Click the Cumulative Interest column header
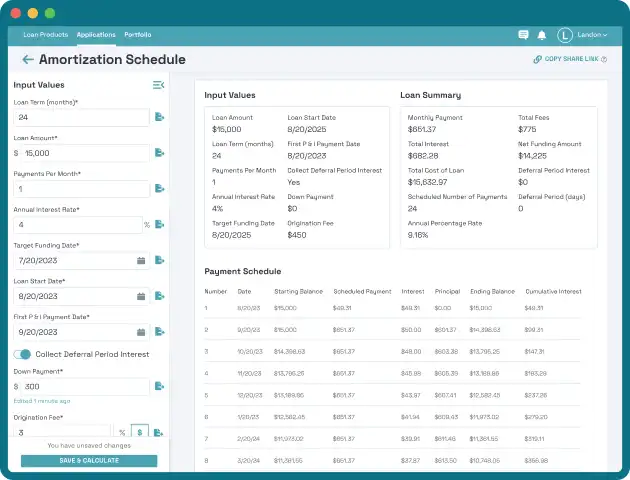The width and height of the screenshot is (630, 480). (553, 292)
